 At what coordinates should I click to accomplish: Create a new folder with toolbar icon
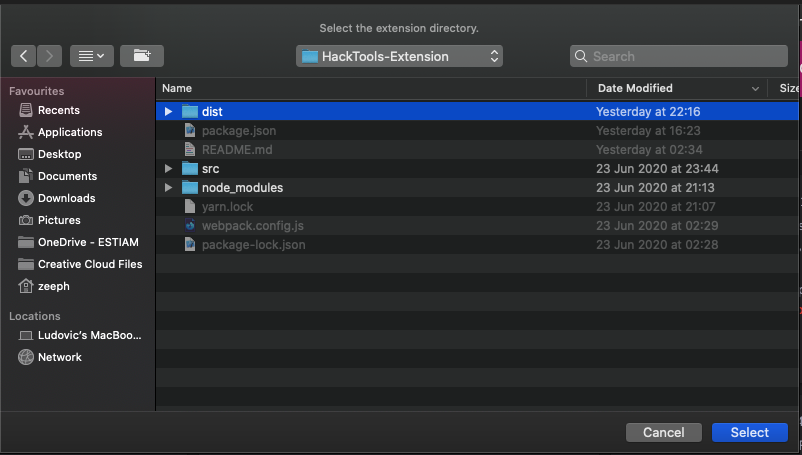(142, 56)
